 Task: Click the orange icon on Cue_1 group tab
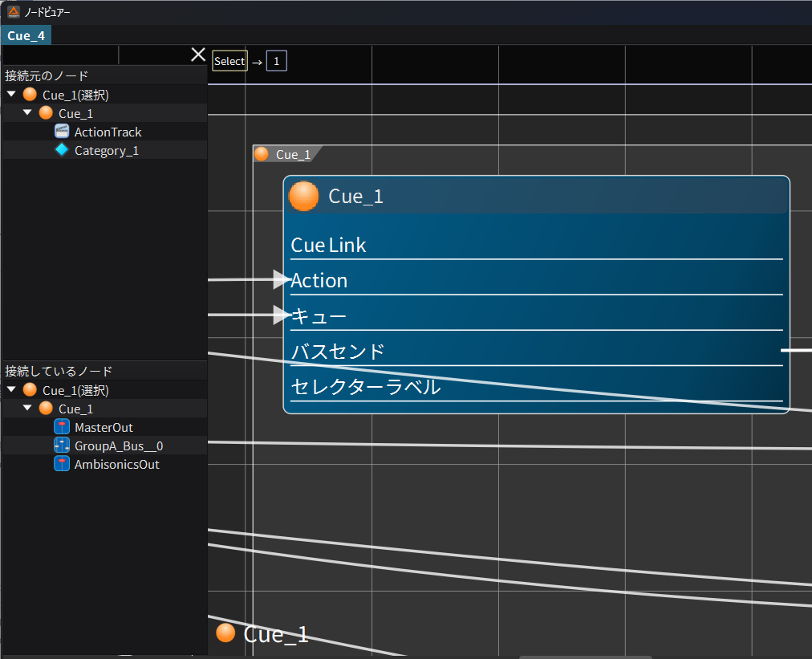[262, 154]
